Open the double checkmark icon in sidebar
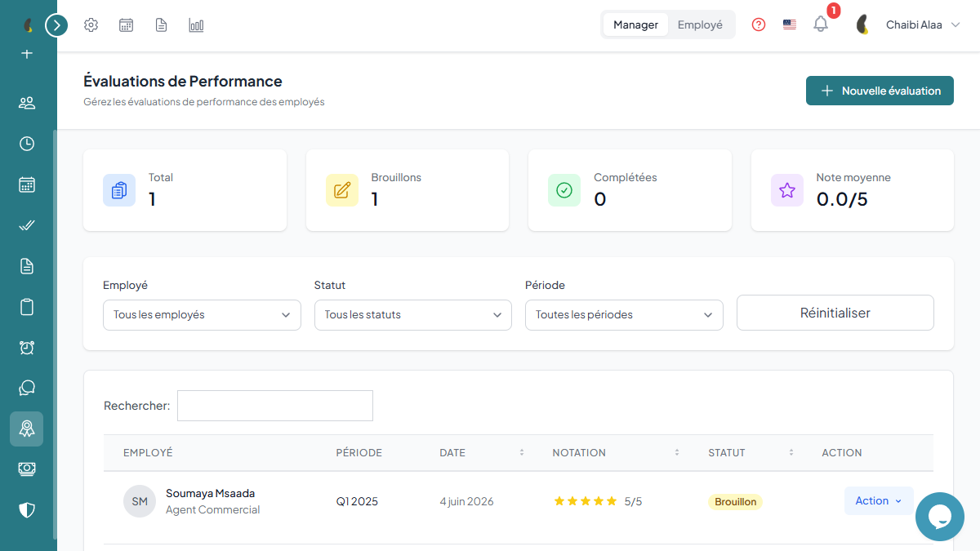This screenshot has width=980, height=551. (x=27, y=225)
